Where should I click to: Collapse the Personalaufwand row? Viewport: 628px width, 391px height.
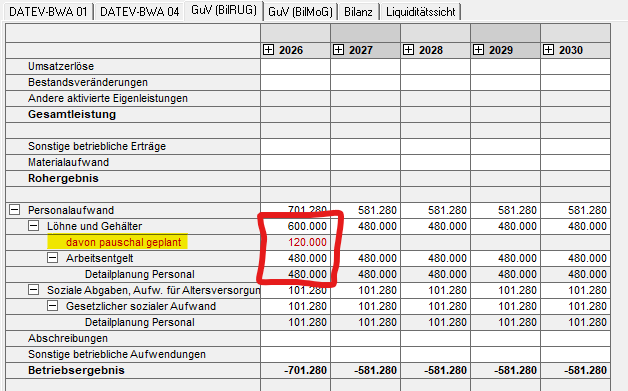pyautogui.click(x=14, y=210)
